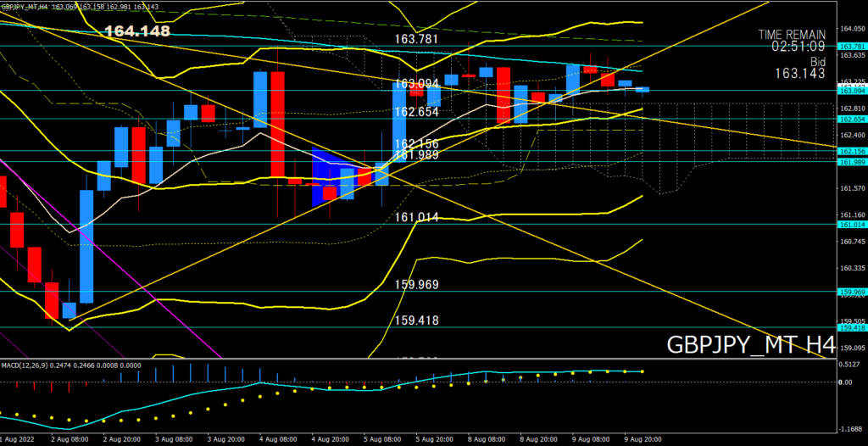Click the 162.400 tick on the price axis
868x446 pixels.
coord(853,135)
